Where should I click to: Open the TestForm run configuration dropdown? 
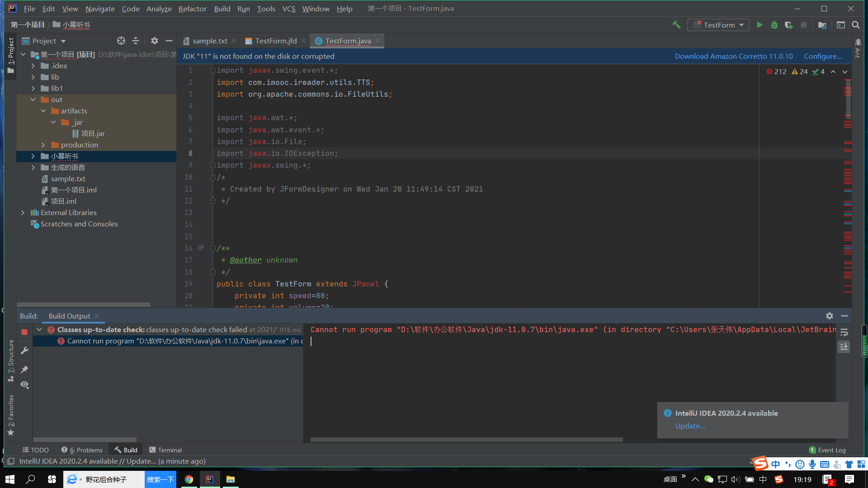click(x=718, y=25)
